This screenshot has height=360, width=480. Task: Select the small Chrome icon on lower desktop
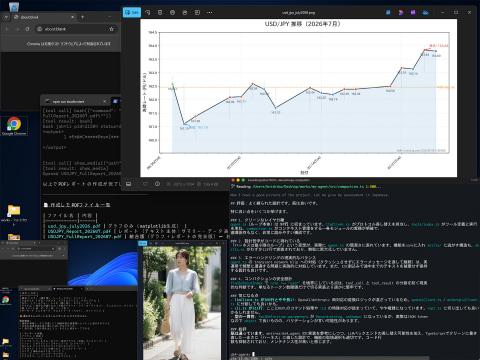pyautogui.click(x=5, y=299)
